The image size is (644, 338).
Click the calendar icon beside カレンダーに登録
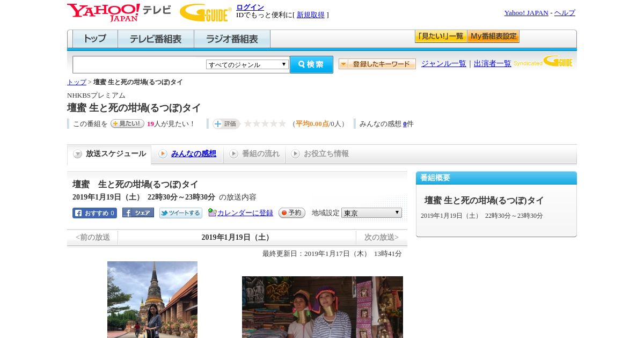[x=212, y=212]
